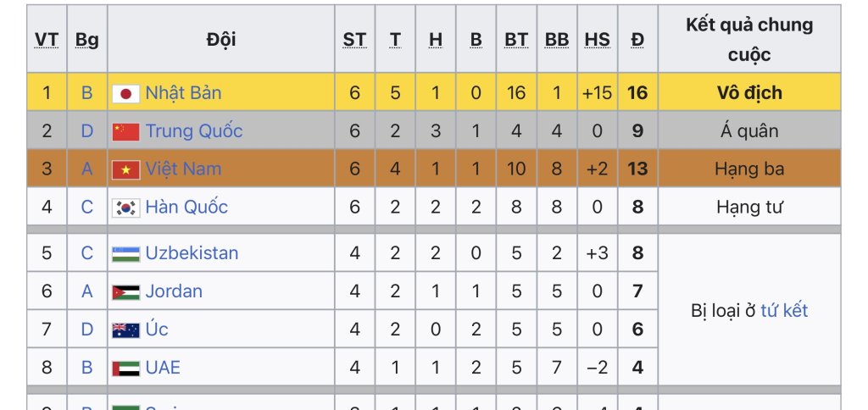
Task: Open group D link in Trung Quốc row
Action: pos(87,130)
